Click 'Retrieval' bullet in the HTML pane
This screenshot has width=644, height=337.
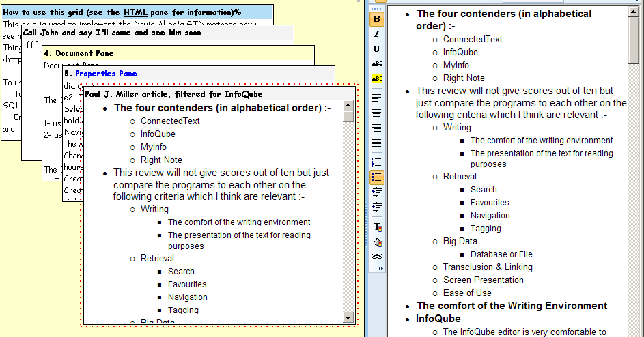[x=460, y=177]
